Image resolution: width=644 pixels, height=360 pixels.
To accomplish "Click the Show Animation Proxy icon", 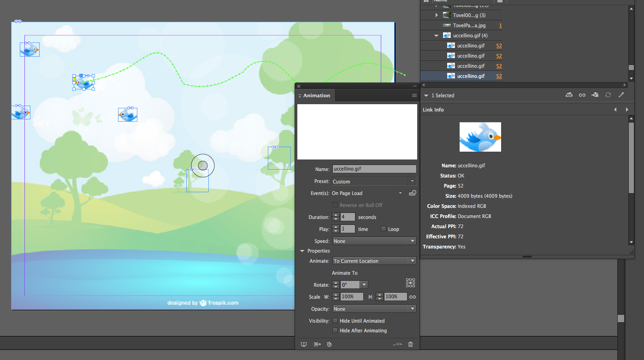I will 317,344.
